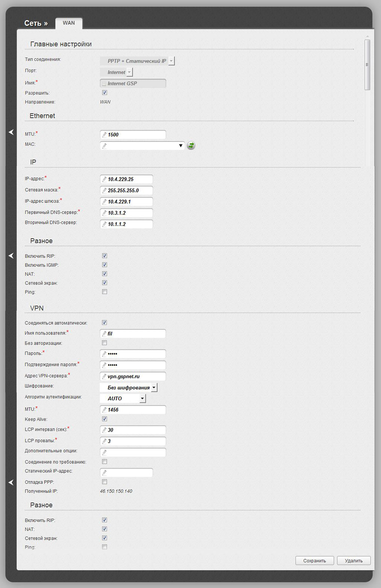Click the VPN section heading
The width and height of the screenshot is (381, 588).
coord(37,308)
